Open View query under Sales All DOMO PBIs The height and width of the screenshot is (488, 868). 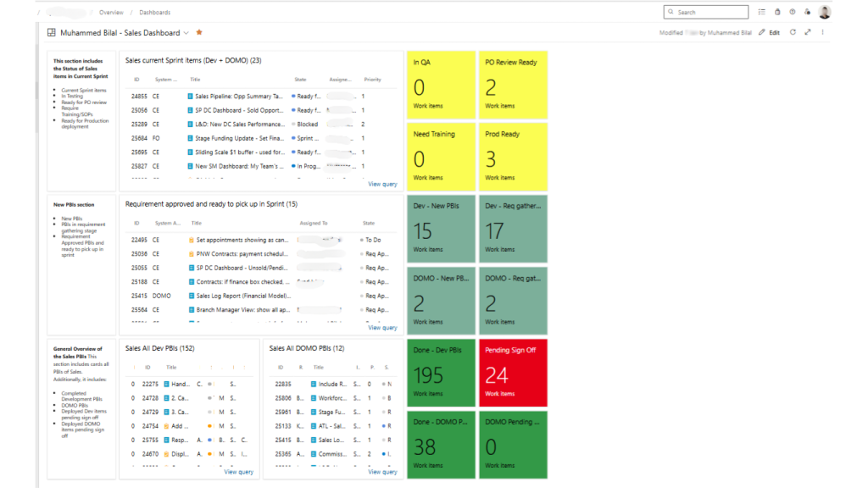(382, 472)
